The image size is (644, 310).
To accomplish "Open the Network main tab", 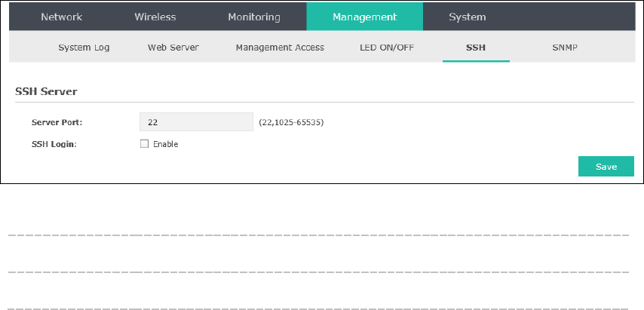I will pyautogui.click(x=62, y=17).
